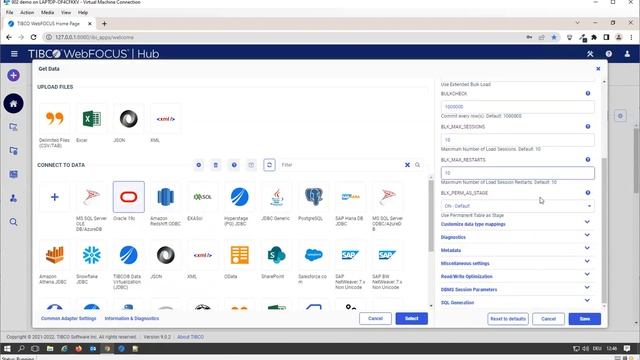640x360 pixels.
Task: Click the blue Select button
Action: [x=411, y=318]
